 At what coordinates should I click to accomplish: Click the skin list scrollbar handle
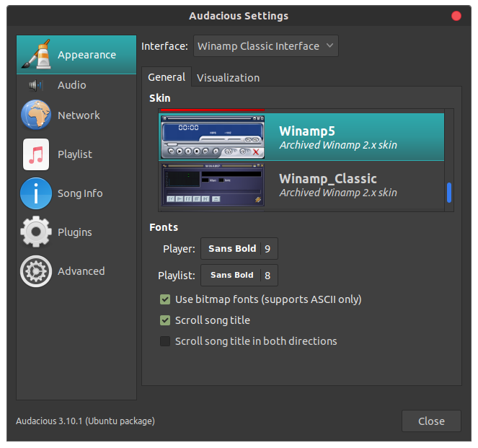click(x=449, y=193)
